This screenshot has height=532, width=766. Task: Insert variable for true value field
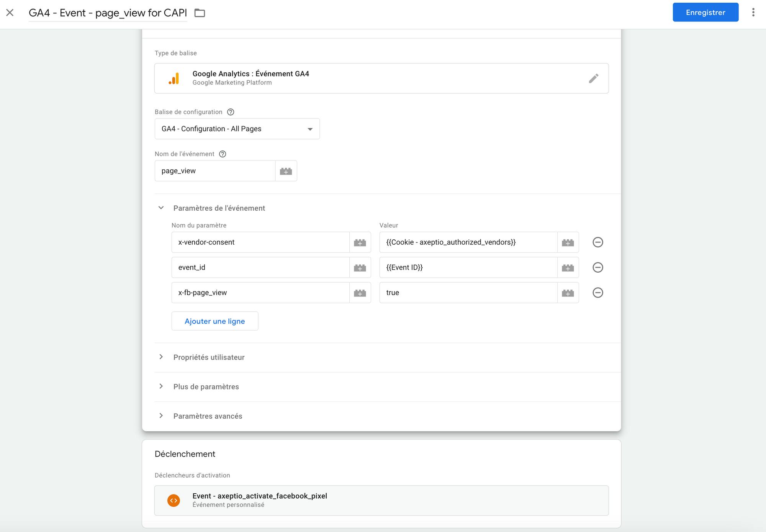click(x=568, y=293)
